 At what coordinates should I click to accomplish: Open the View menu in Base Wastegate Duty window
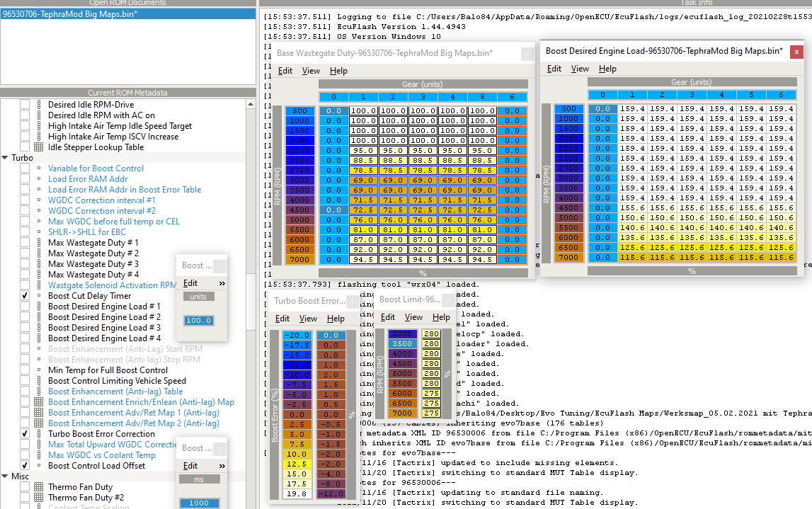[311, 71]
